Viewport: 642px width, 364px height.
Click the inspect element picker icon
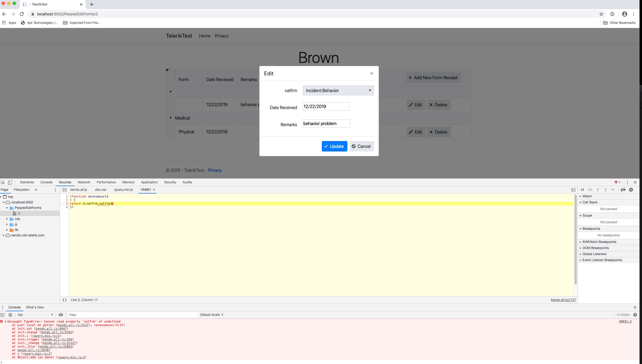3,182
